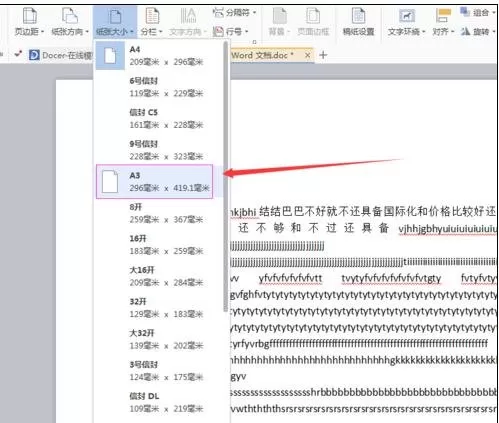The width and height of the screenshot is (499, 423).
Task: Click document line 还不够和不过还具备
Action: pyautogui.click(x=313, y=228)
